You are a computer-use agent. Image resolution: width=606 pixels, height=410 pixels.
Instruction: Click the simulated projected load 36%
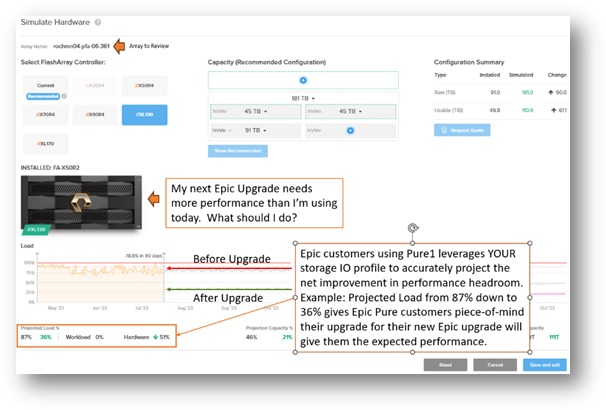(x=46, y=337)
